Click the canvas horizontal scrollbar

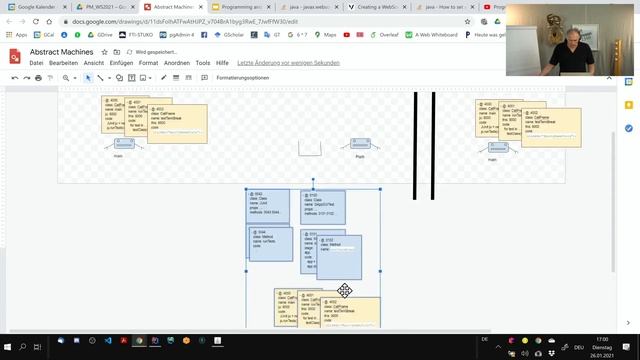coord(250,331)
